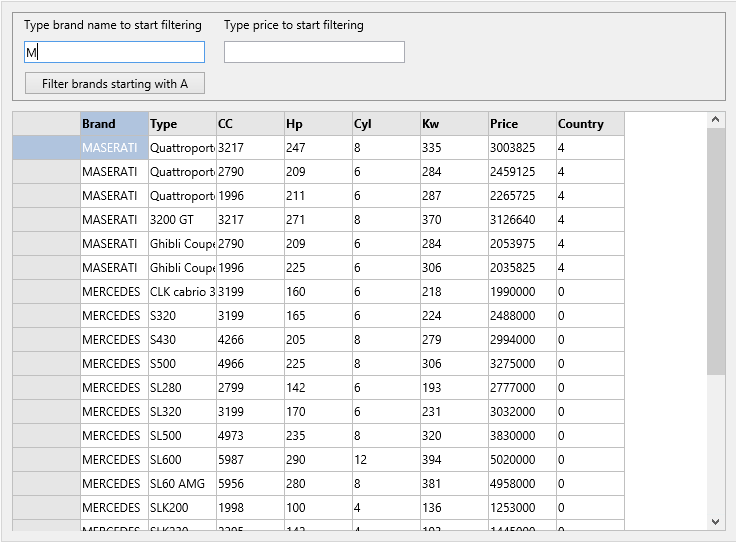Click Hp value 247 cell
This screenshot has width=736, height=542.
[x=319, y=148]
